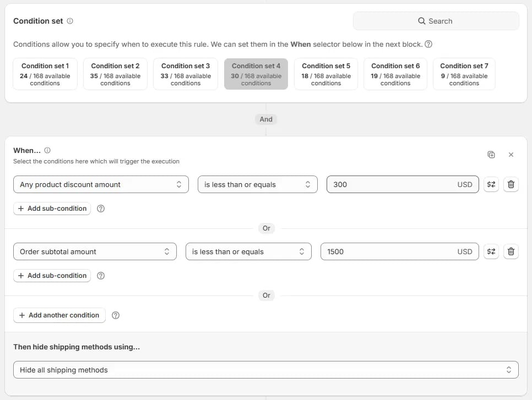Click currency convert icon for 1500 USD row
The height and width of the screenshot is (400, 532).
[491, 251]
